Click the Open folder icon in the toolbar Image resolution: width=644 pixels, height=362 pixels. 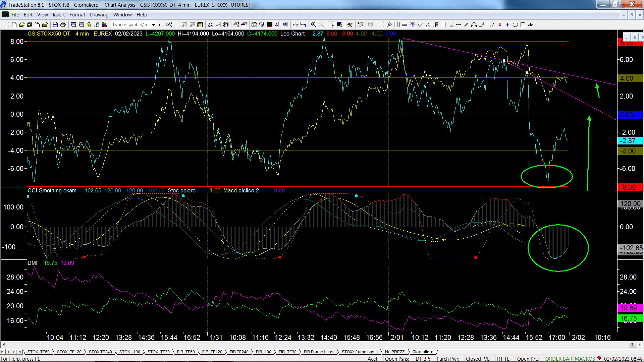coord(22,24)
